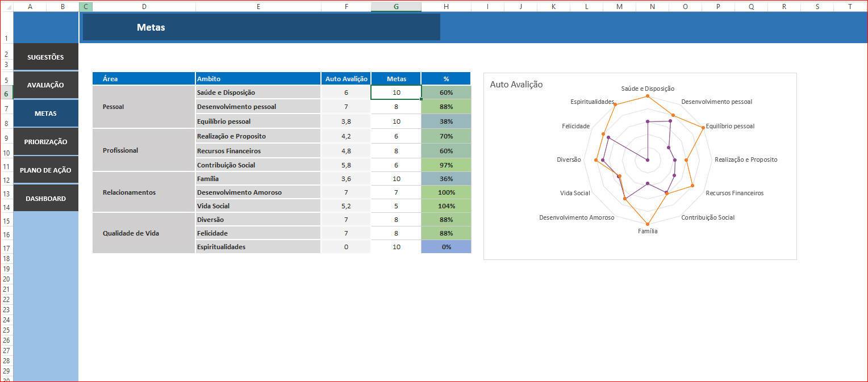Click the Espiritualidades ambito cell
The height and width of the screenshot is (382, 868).
pos(258,247)
